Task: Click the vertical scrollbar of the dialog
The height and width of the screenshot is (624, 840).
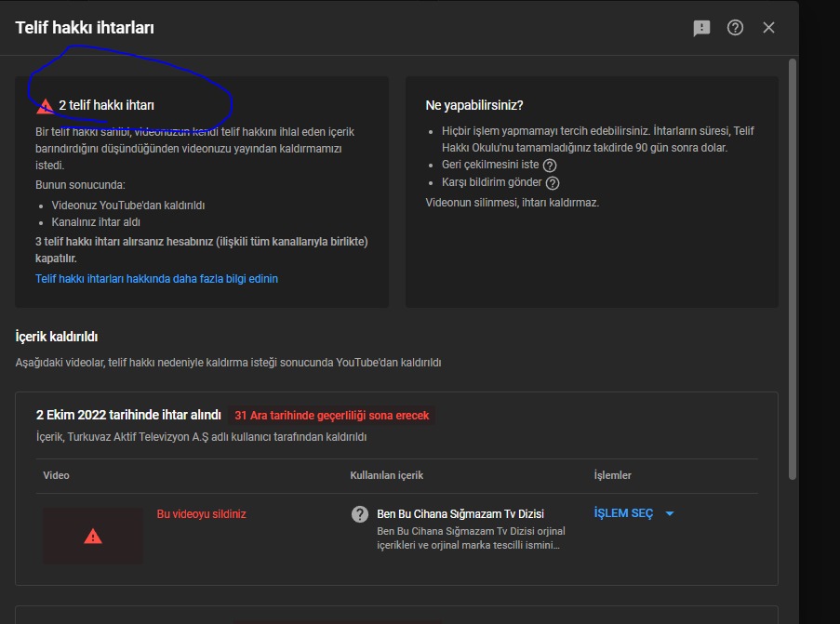Action: point(793,270)
